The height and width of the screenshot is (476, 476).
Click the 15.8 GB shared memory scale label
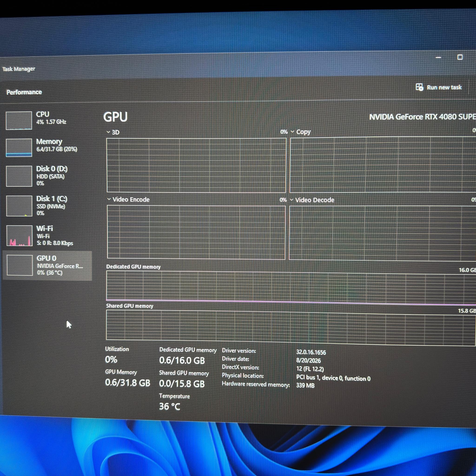[x=467, y=311]
